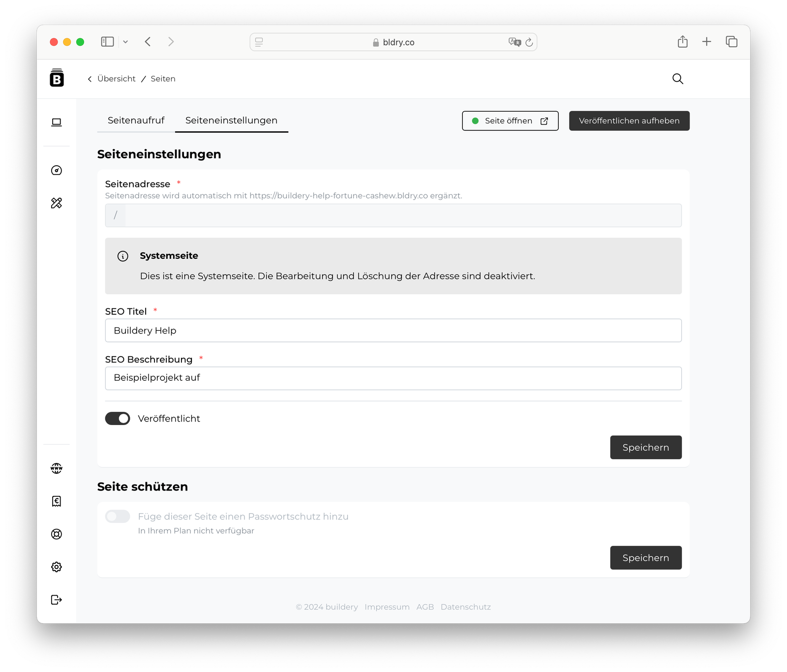Select the Seiteneinstellungen tab
The image size is (787, 672).
231,121
